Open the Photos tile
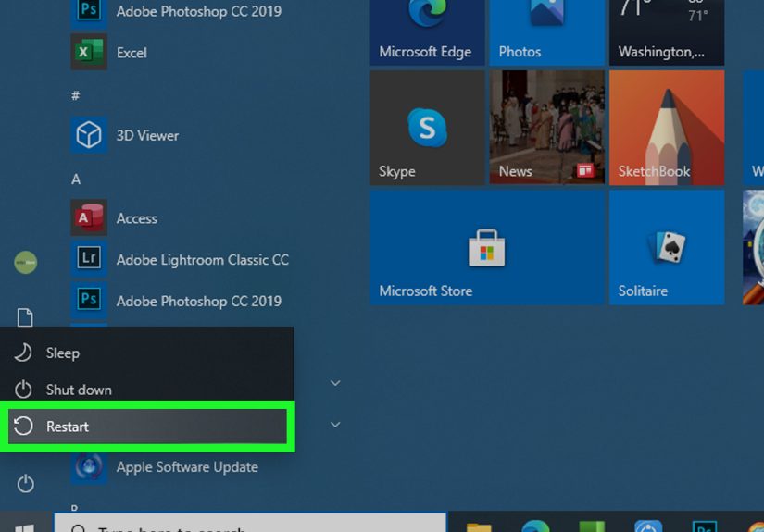Screen dimensions: 764x532 [546, 32]
